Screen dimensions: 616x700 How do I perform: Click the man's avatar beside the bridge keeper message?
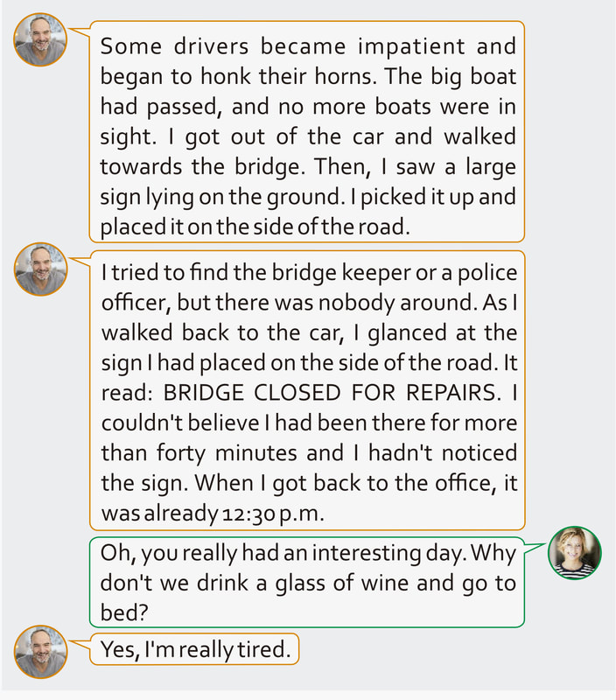point(40,269)
